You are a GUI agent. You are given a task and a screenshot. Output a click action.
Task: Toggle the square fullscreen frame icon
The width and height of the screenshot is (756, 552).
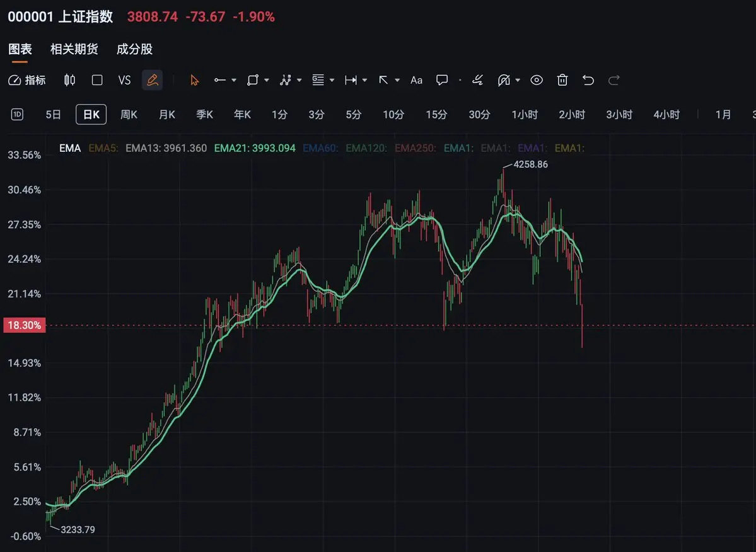click(x=97, y=80)
